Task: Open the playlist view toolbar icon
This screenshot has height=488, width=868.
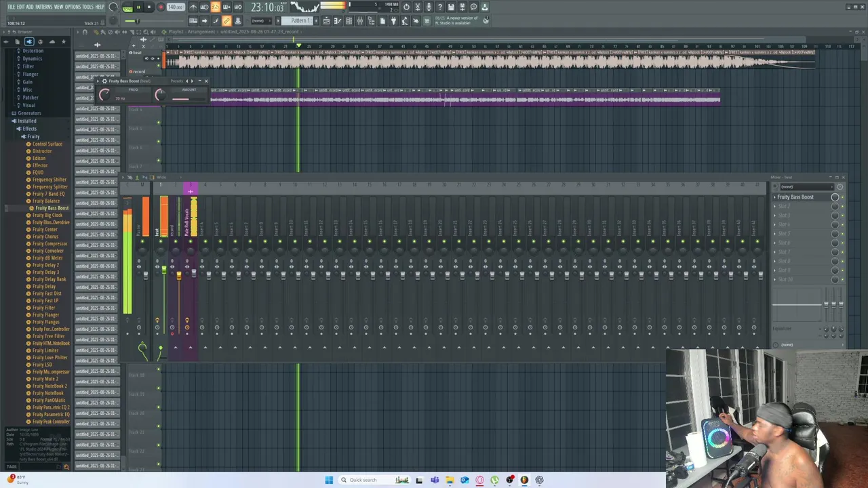Action: click(x=326, y=20)
